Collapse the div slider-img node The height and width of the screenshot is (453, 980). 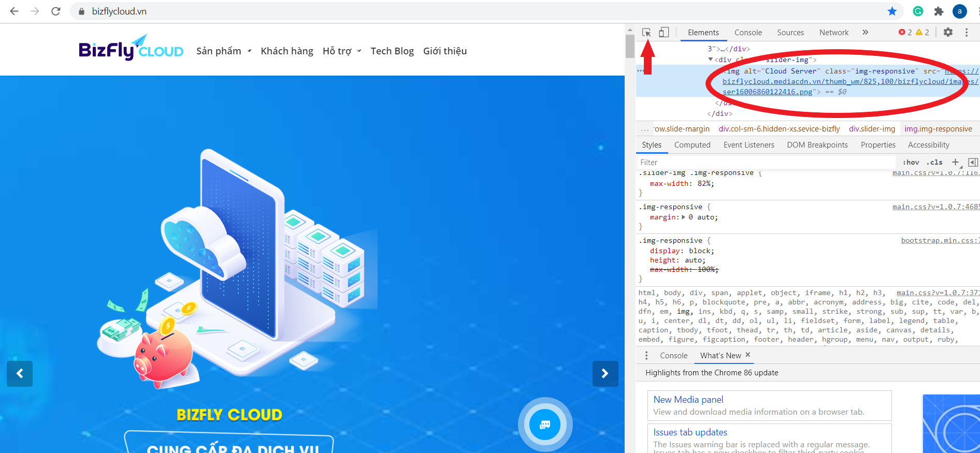point(711,60)
